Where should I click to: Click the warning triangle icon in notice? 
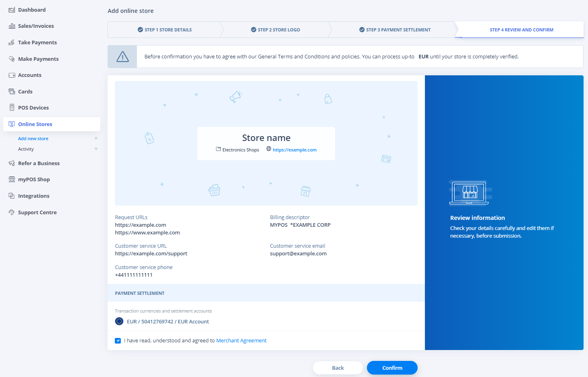coord(122,57)
